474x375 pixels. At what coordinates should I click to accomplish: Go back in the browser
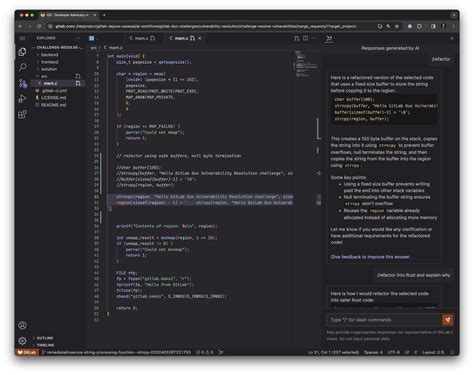20,26
